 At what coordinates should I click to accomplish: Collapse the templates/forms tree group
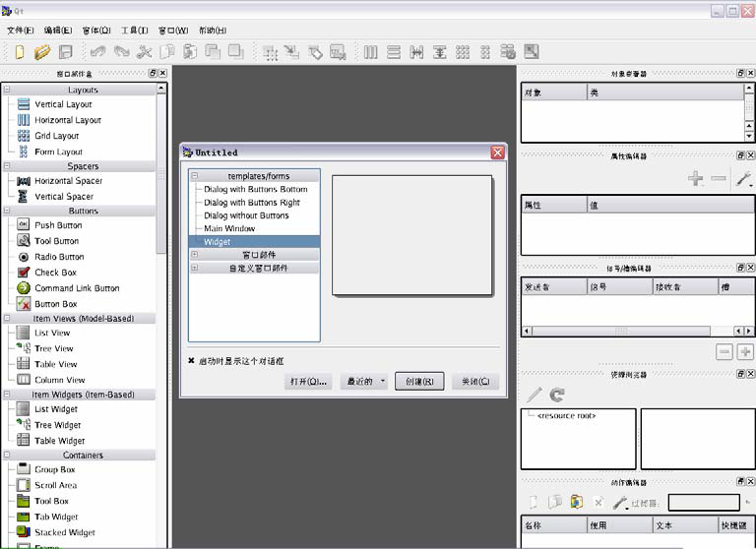pos(195,176)
